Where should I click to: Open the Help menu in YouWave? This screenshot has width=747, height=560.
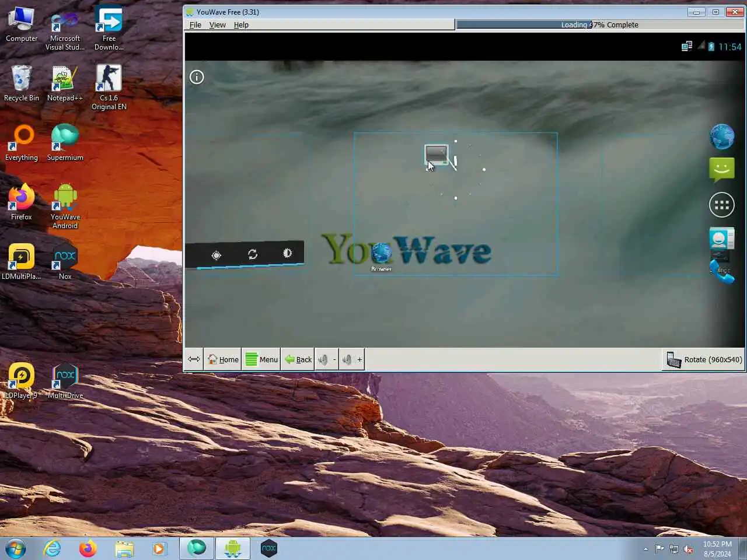[241, 24]
